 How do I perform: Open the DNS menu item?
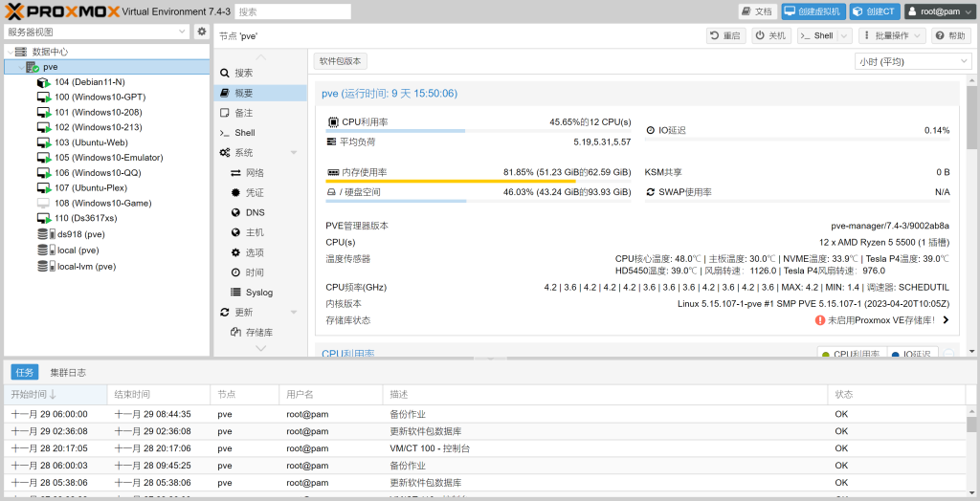pos(260,212)
